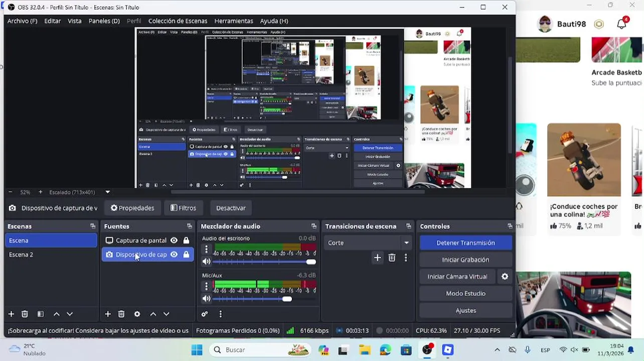Screen dimensions: 644x361
Task: Open Audio del escritorio three-dot options
Action: 206,249
